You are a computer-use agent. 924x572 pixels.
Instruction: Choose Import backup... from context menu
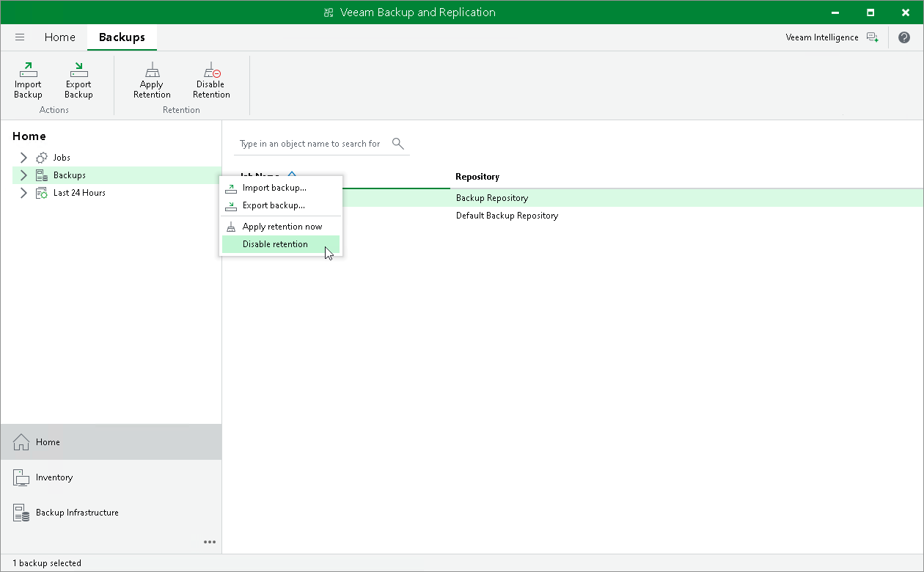coord(281,188)
